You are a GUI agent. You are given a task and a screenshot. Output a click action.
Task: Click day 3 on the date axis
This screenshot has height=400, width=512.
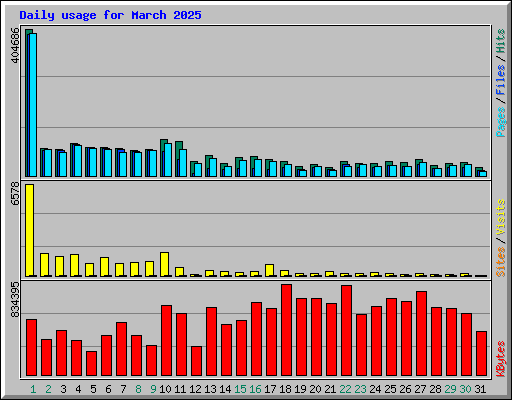tap(63, 389)
